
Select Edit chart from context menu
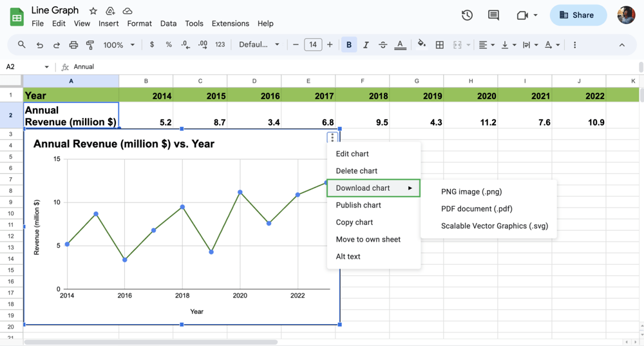point(352,154)
